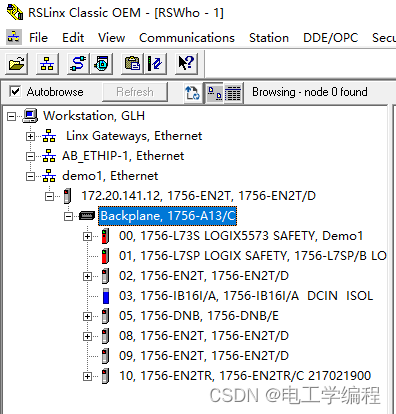Image resolution: width=396 pixels, height=414 pixels.
Task: Expand slot 00 1756-L73S controller node
Action: coord(87,236)
